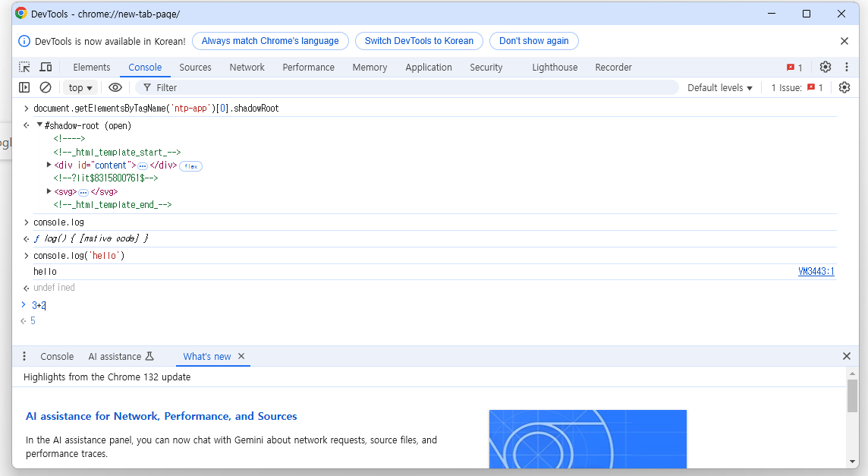Click the Chrome logo in title bar
Image resolution: width=868 pixels, height=476 pixels.
[21, 14]
